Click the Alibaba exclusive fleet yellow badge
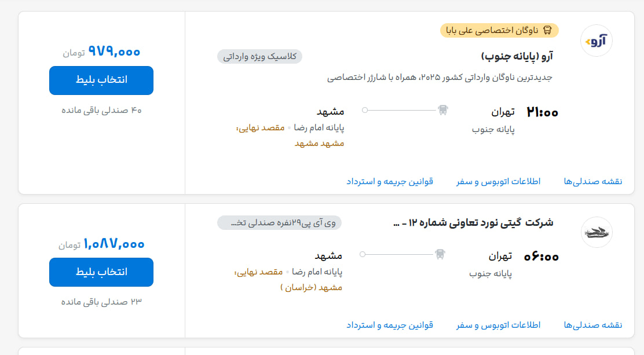644x355 pixels. 499,31
